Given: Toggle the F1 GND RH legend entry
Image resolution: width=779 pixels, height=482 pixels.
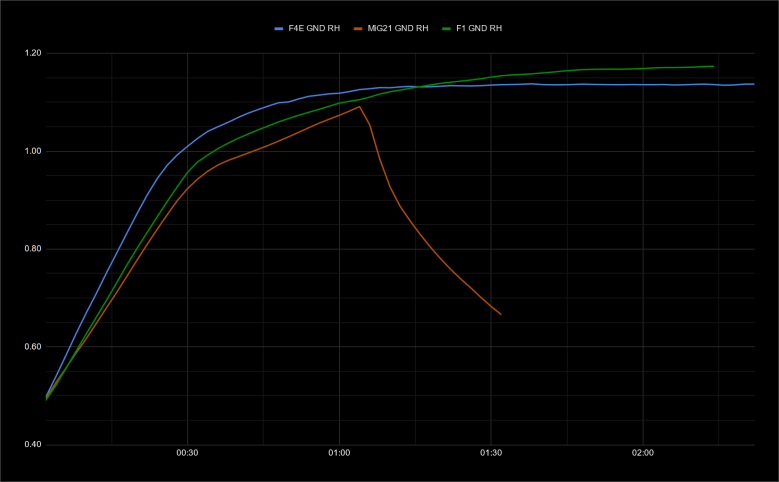Looking at the screenshot, I should [x=477, y=28].
